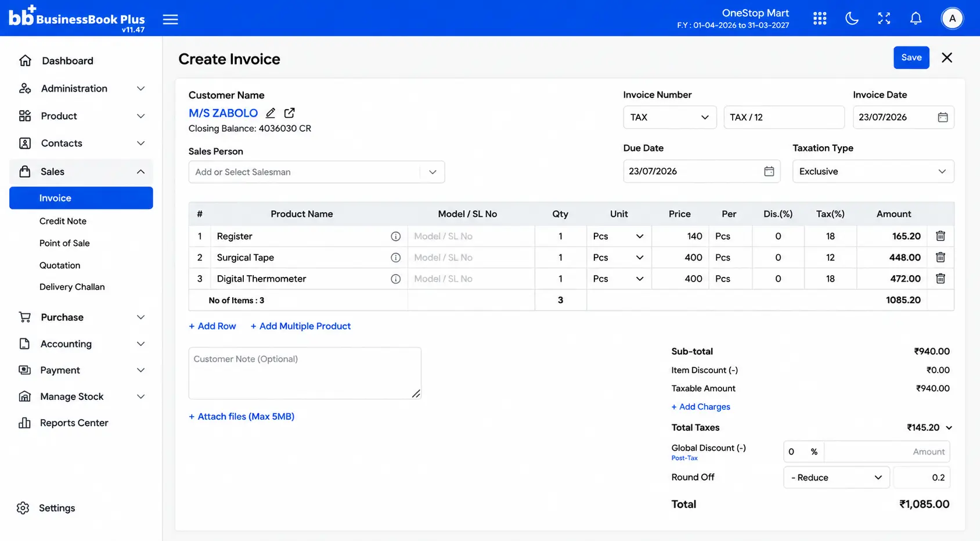The width and height of the screenshot is (980, 541).
Task: Click the Contacts sidebar icon
Action: click(25, 143)
